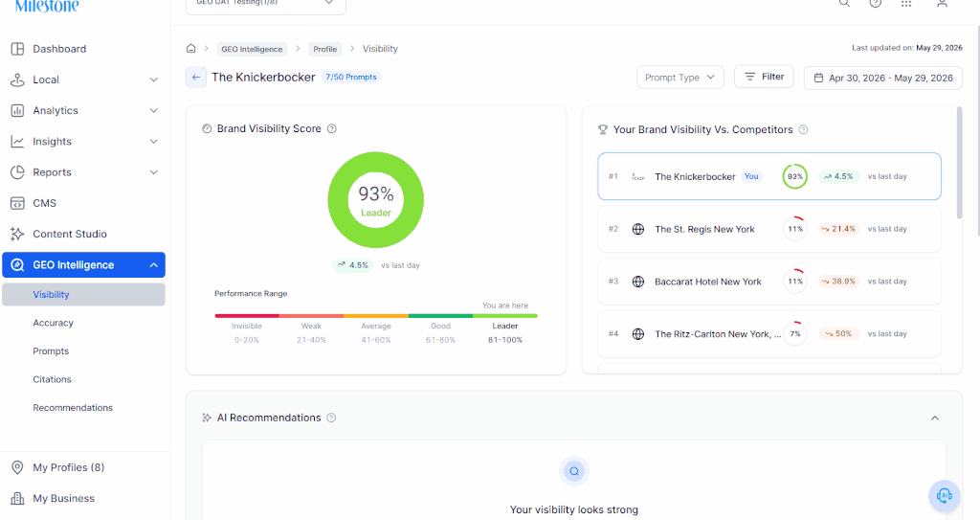Image resolution: width=980 pixels, height=520 pixels.
Task: Click the 7/50 Prompts badge
Action: (x=351, y=77)
